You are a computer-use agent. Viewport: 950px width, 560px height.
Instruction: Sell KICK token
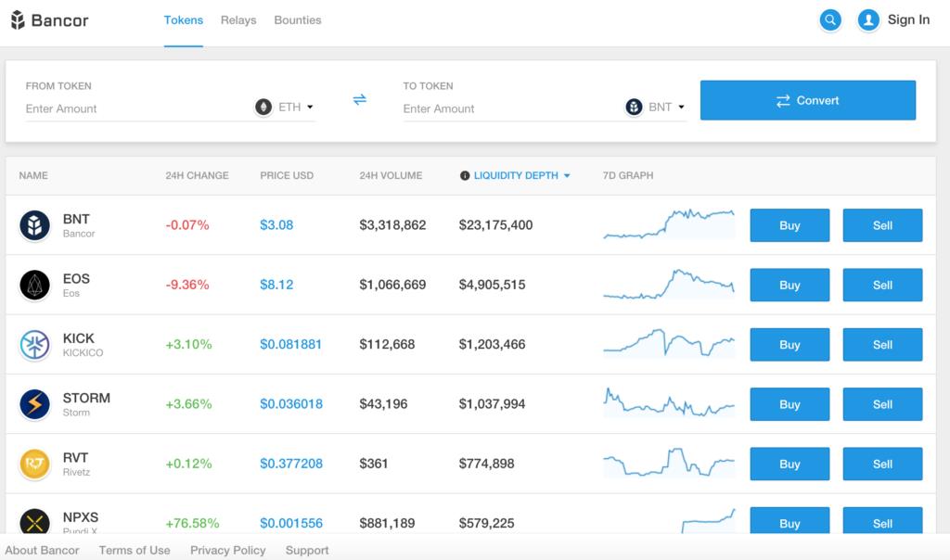882,345
